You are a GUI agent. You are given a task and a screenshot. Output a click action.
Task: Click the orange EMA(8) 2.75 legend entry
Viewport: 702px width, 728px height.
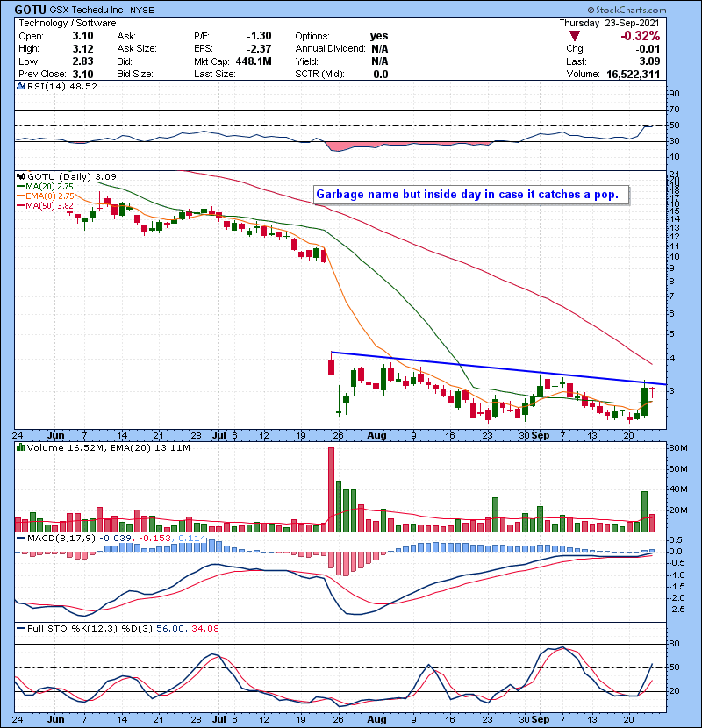(x=45, y=196)
